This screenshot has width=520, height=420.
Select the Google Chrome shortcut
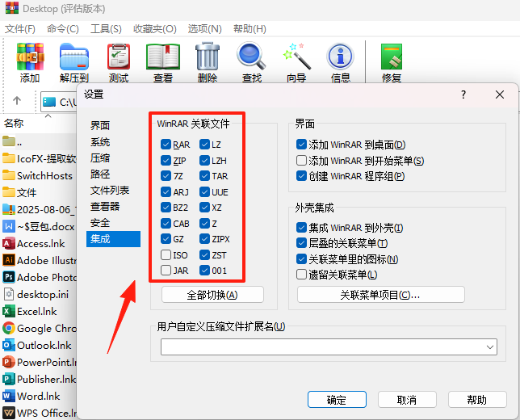click(x=40, y=328)
